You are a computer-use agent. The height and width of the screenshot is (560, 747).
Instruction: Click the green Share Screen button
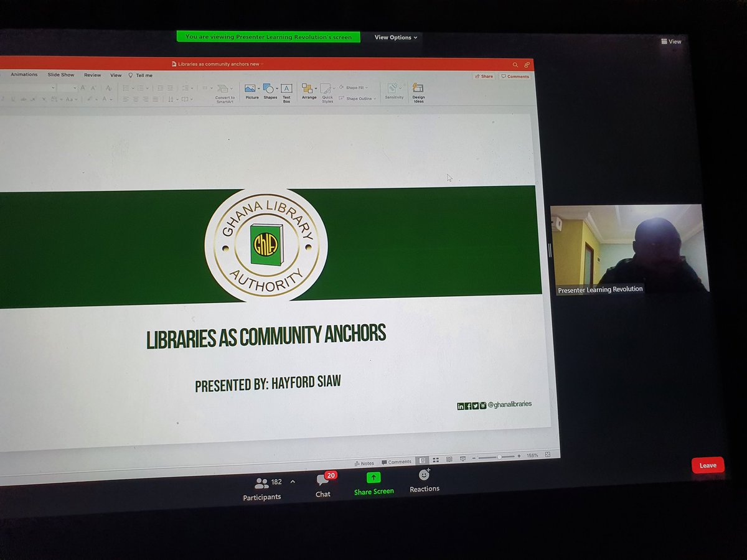[x=374, y=483]
